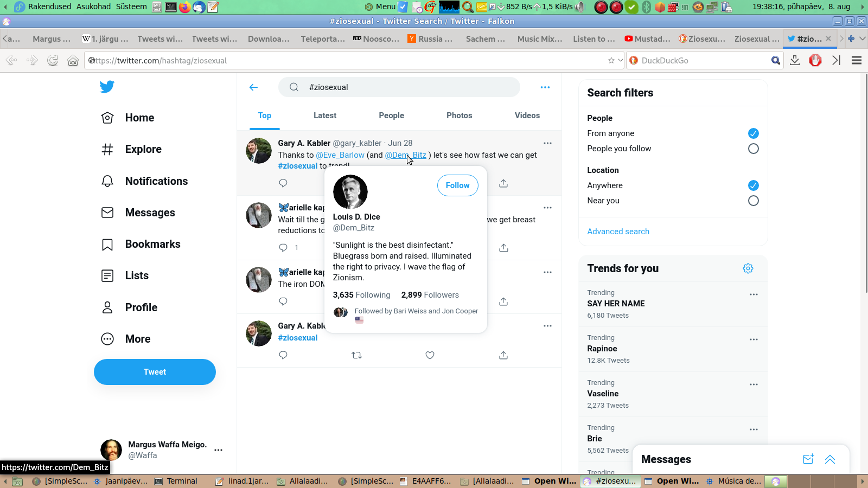
Task: Reply to Gary Kabler's Jun 28 tweet
Action: click(x=283, y=183)
